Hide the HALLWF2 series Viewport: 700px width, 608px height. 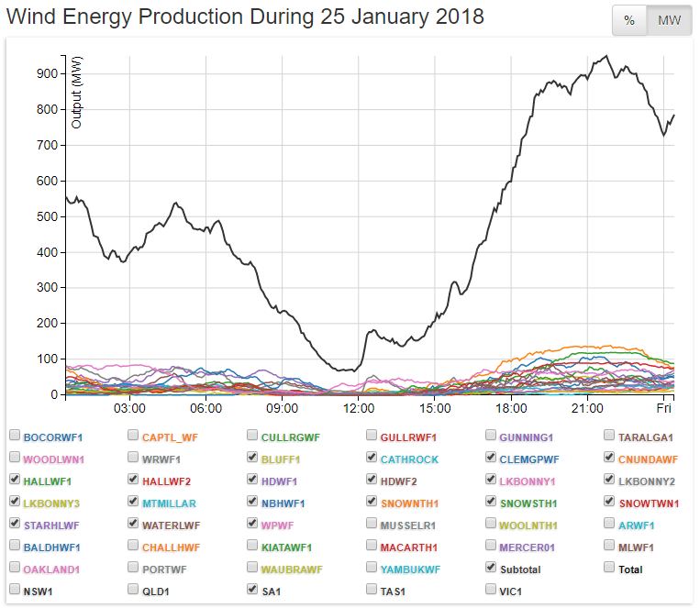134,481
